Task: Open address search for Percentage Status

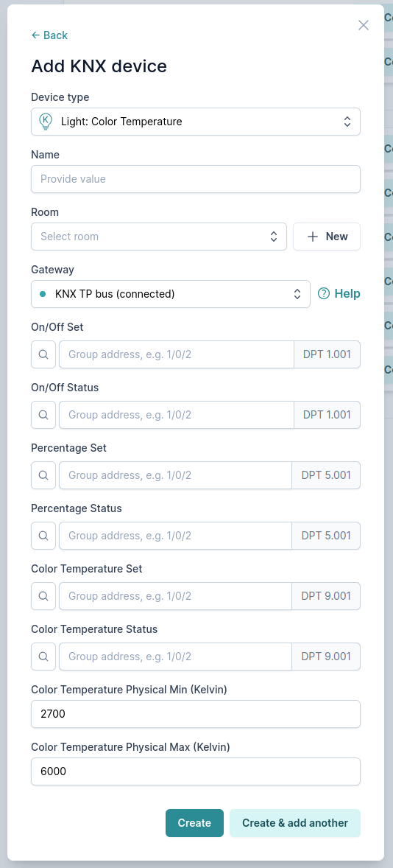Action: [x=43, y=535]
